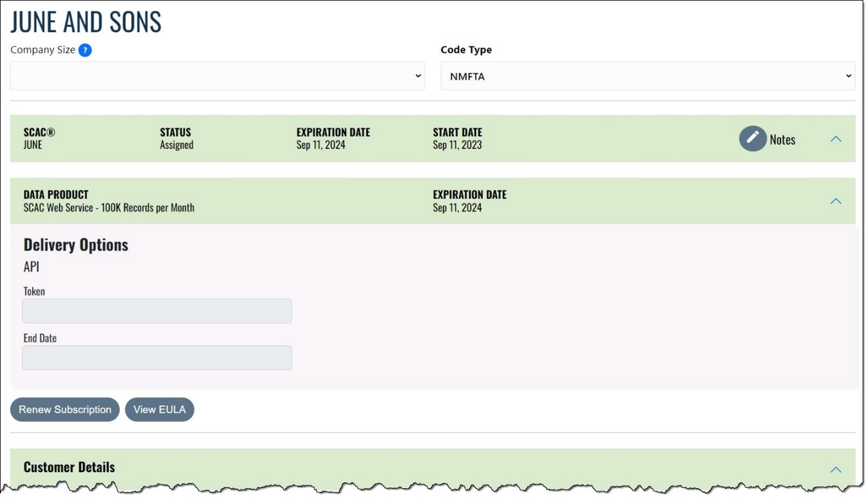Image resolution: width=868 pixels, height=499 pixels.
Task: Click the Renew Subscription button
Action: coord(64,409)
